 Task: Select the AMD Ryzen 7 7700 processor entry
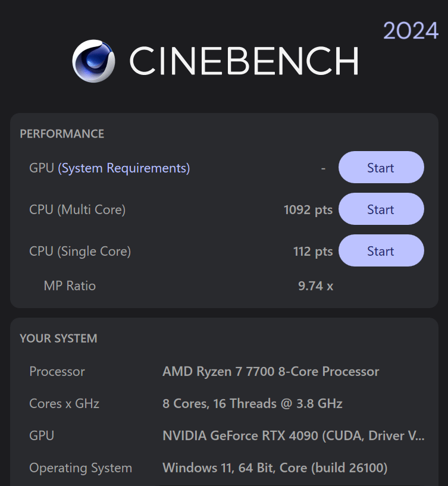[x=271, y=372]
